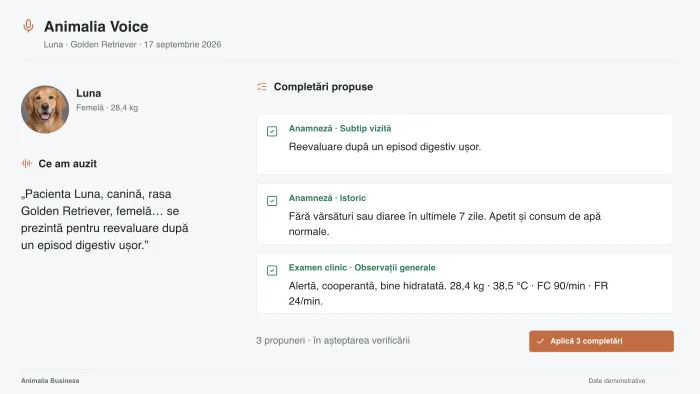Click the Fără vărsături sau diaree text

445,224
